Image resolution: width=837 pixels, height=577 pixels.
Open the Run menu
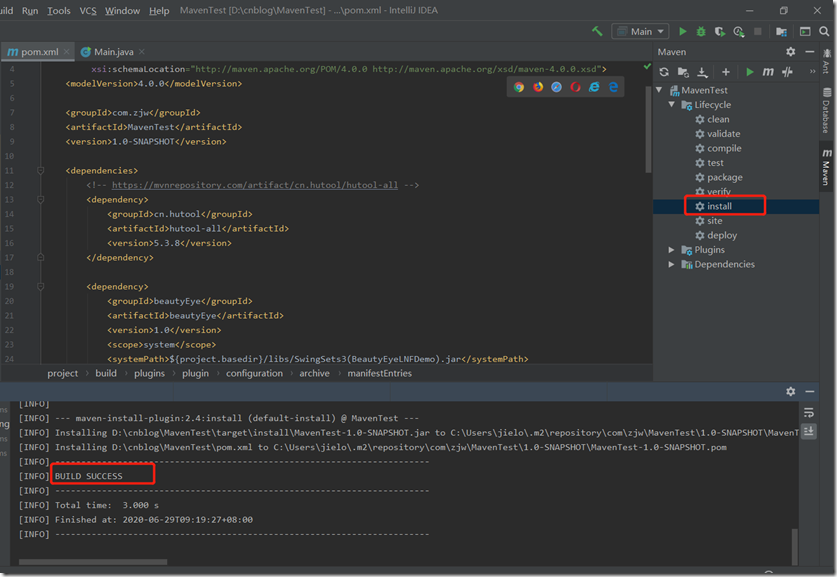click(x=30, y=11)
